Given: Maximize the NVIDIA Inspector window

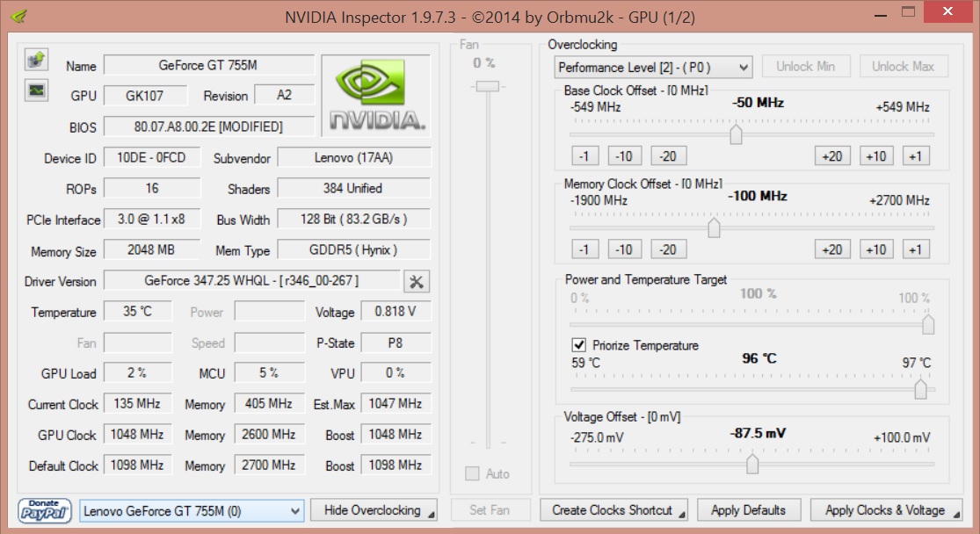Looking at the screenshot, I should point(908,13).
